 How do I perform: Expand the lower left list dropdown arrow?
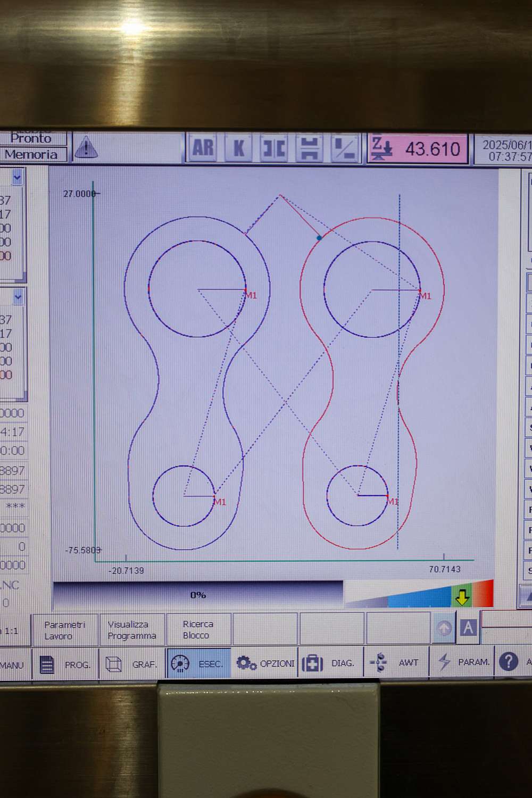tap(18, 297)
